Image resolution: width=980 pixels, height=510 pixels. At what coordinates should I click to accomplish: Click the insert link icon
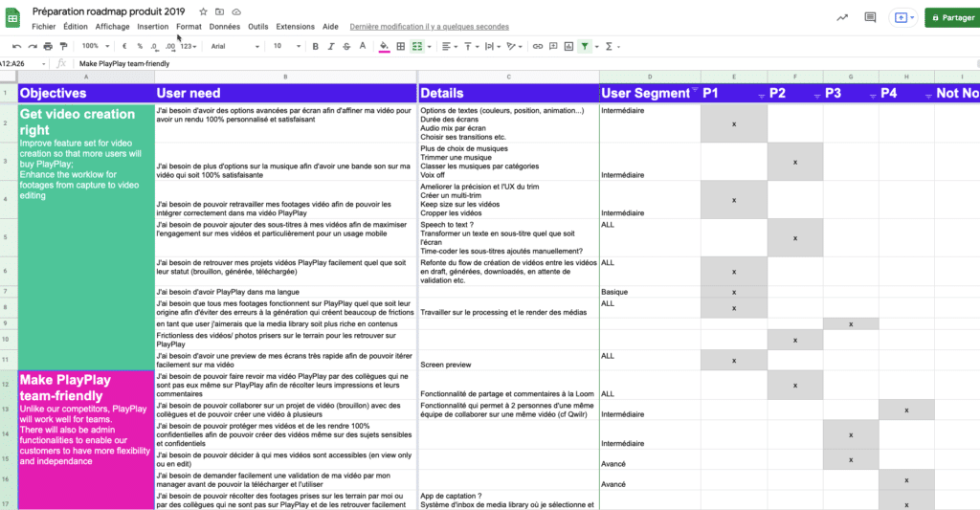pos(538,46)
